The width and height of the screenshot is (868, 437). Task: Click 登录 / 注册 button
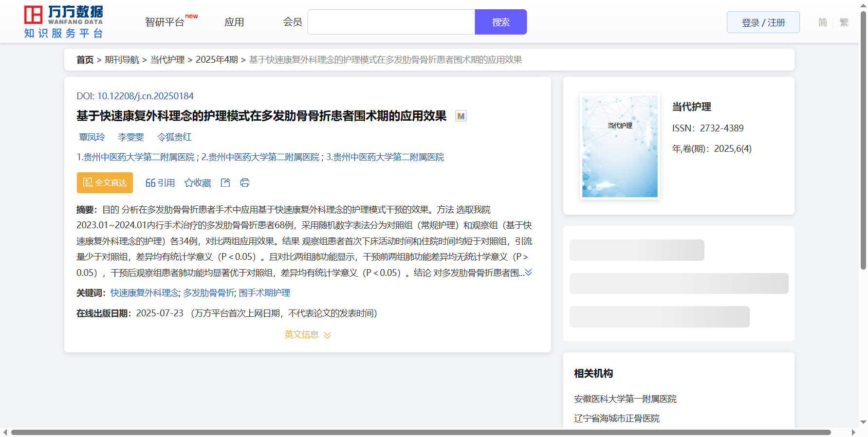pyautogui.click(x=763, y=22)
